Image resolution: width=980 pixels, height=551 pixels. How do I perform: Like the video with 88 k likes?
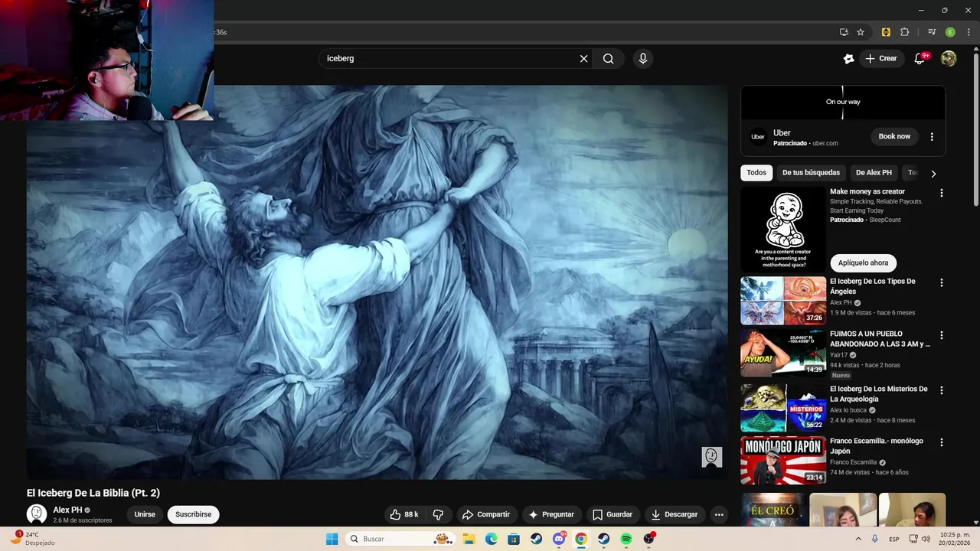coord(404,514)
